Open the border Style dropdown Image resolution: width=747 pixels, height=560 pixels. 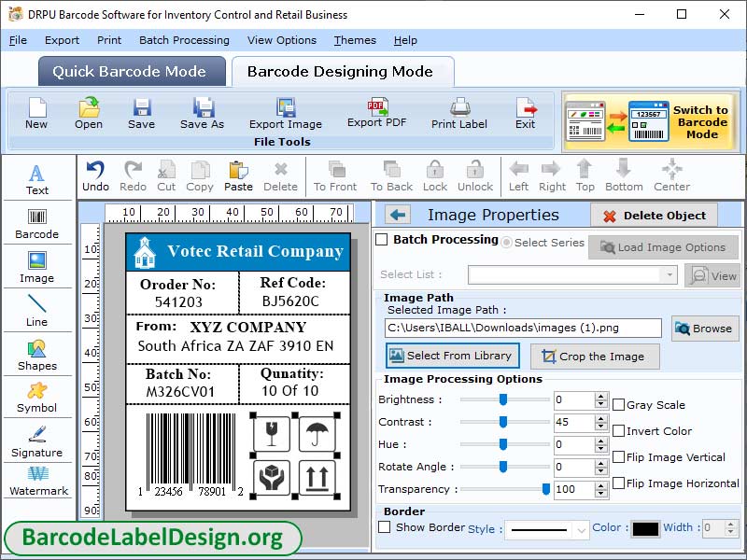pyautogui.click(x=577, y=529)
